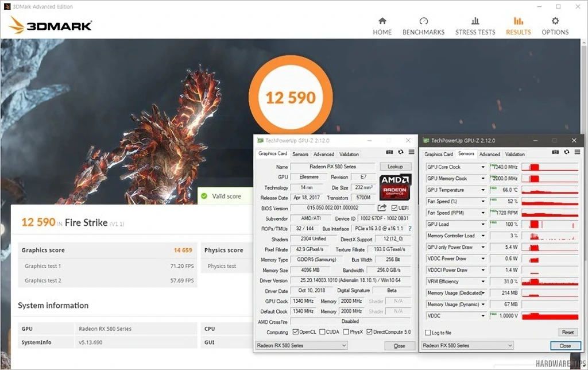588x370 pixels.
Task: Expand the VDDC Power Draw dropdown
Action: [482, 259]
